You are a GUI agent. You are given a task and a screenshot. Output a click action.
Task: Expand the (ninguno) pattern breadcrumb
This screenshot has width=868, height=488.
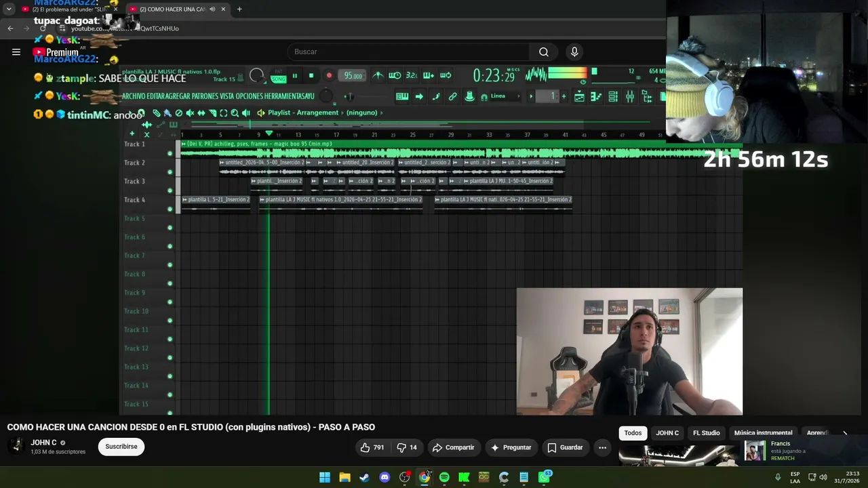tap(361, 113)
